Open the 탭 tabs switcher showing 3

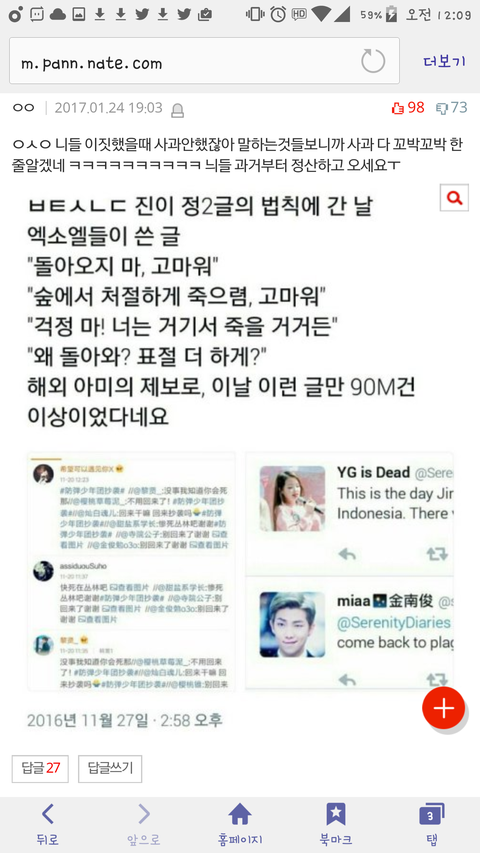pos(432,824)
